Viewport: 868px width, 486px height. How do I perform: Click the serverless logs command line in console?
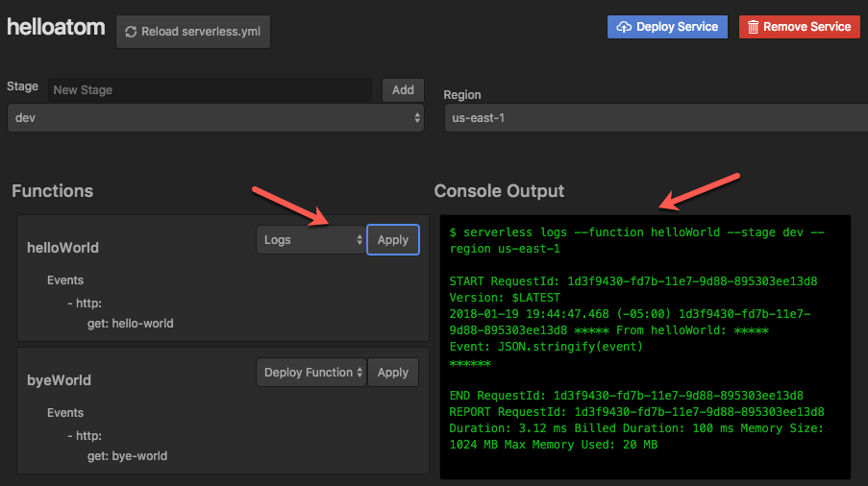(637, 240)
